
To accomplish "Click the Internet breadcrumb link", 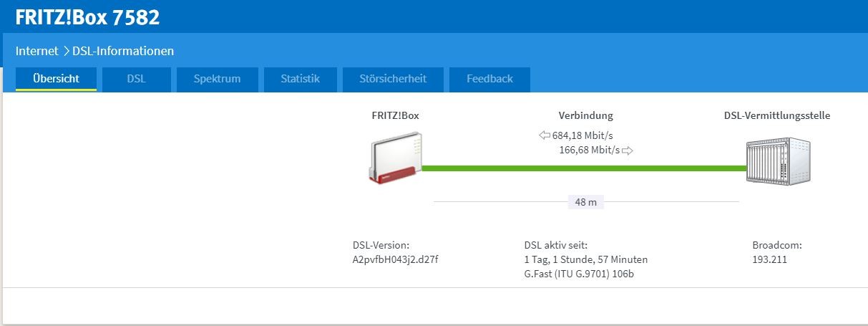I will [36, 52].
